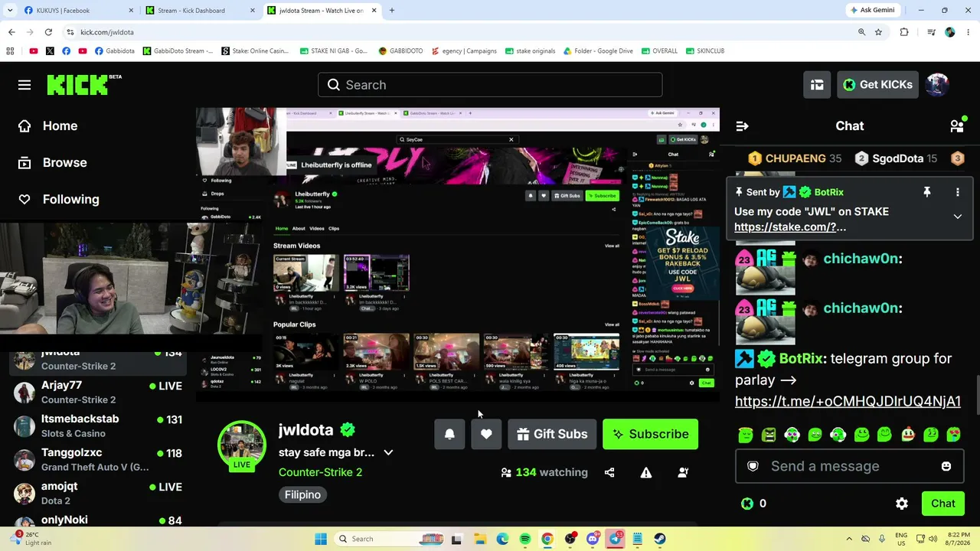Open Arjay77 channel in sidebar
The width and height of the screenshot is (980, 551).
click(x=98, y=392)
